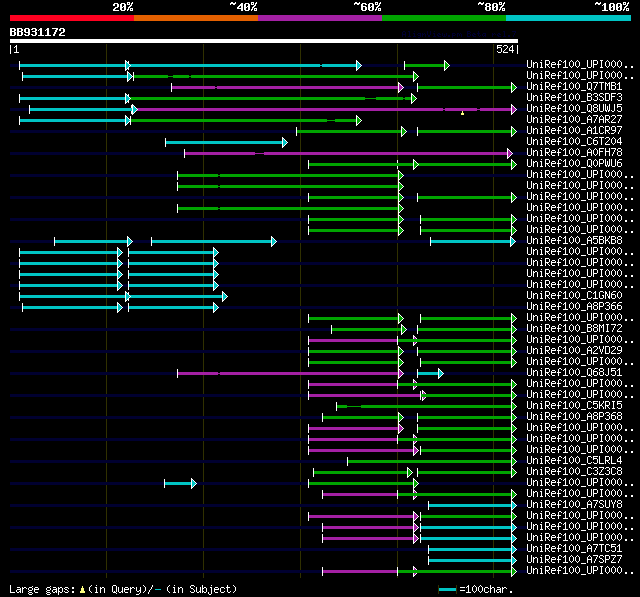Open hit UniRef100_Q7TMB1

point(574,87)
